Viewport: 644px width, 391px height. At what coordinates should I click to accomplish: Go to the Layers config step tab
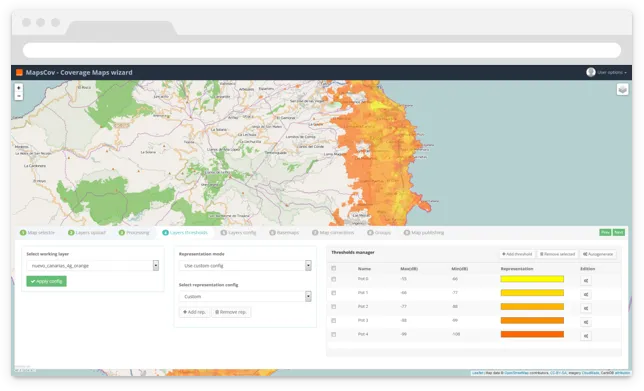238,232
